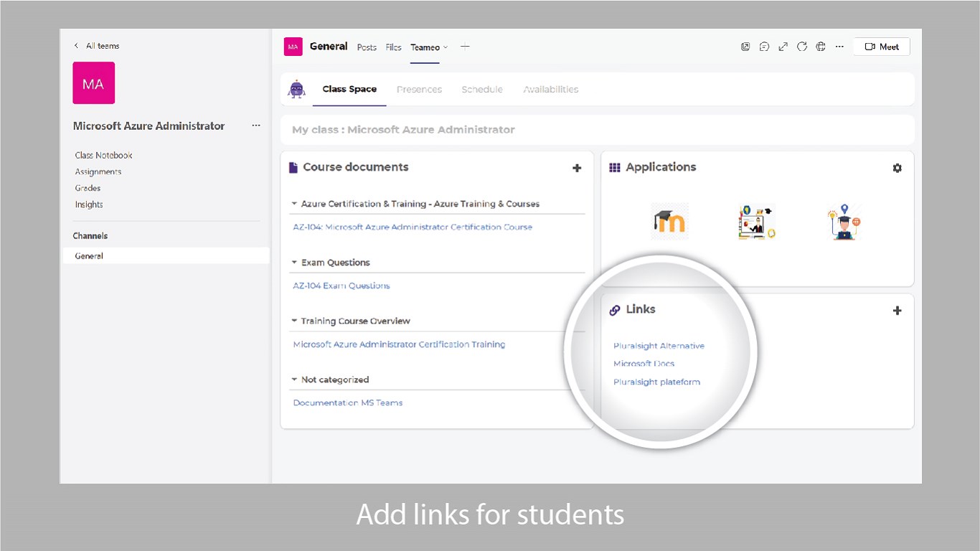The height and width of the screenshot is (551, 980).
Task: Collapse the Not categorized section
Action: coord(294,380)
